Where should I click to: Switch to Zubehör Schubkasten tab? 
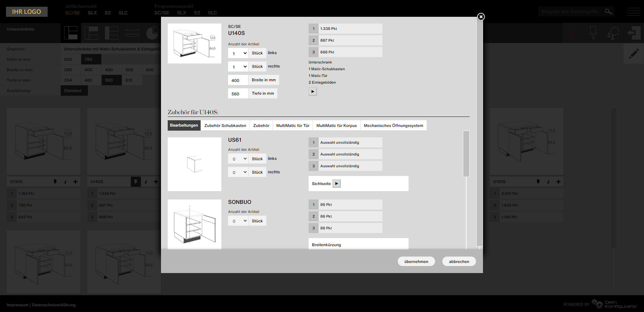[x=225, y=126]
